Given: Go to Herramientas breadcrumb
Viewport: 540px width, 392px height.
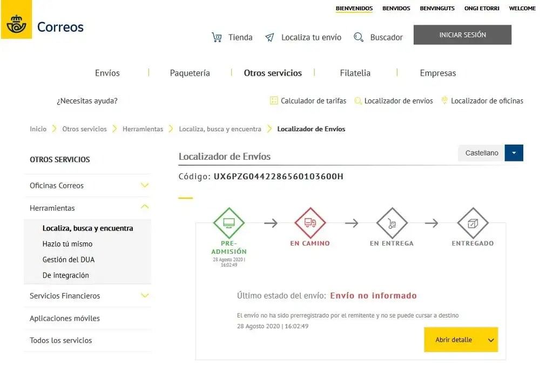Looking at the screenshot, I should pyautogui.click(x=143, y=129).
